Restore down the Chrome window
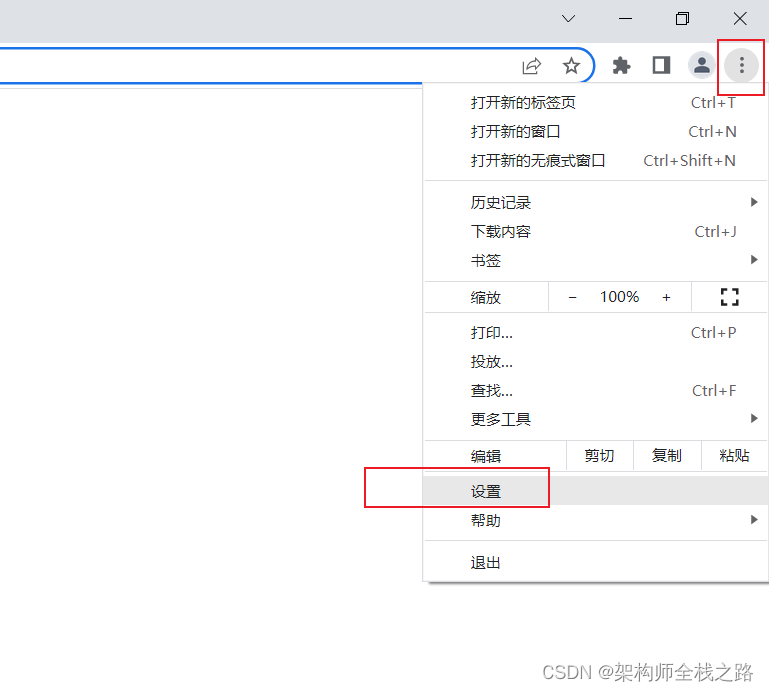Image resolution: width=769 pixels, height=691 pixels. [682, 19]
